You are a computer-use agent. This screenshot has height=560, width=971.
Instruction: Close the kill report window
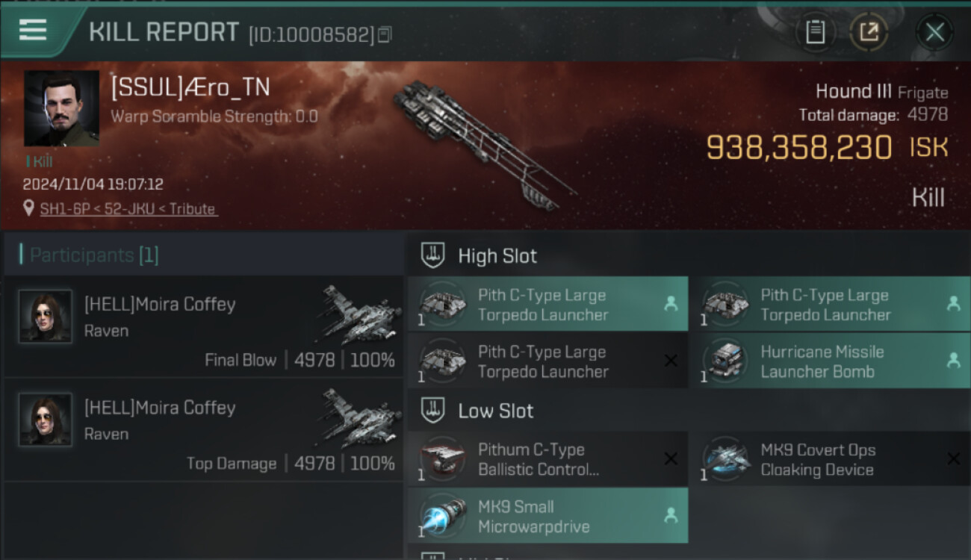pos(934,32)
